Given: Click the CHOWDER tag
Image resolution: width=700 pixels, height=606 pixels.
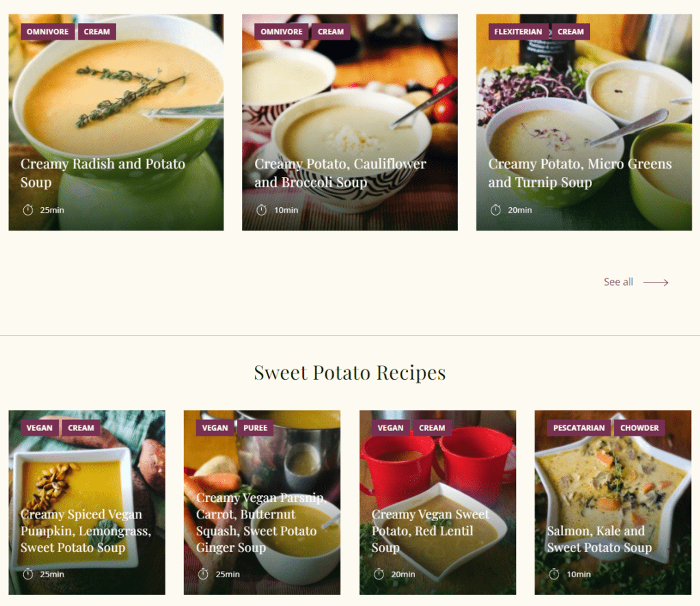Looking at the screenshot, I should pyautogui.click(x=639, y=427).
